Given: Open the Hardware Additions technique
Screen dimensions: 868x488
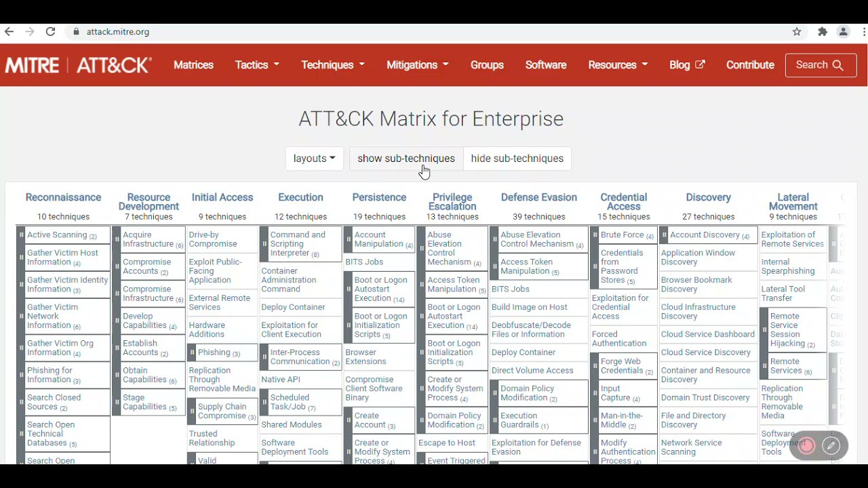Looking at the screenshot, I should pyautogui.click(x=207, y=330).
